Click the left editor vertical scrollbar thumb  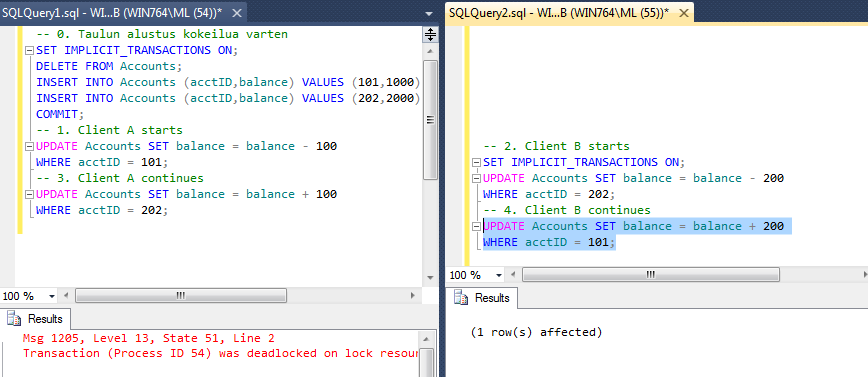pos(430,120)
